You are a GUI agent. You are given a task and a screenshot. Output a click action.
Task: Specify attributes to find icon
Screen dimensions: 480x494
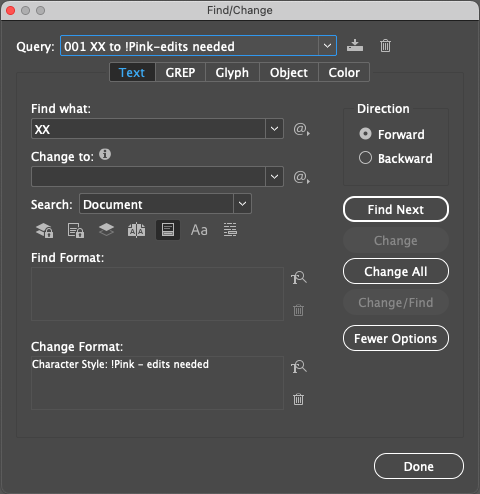pos(299,278)
